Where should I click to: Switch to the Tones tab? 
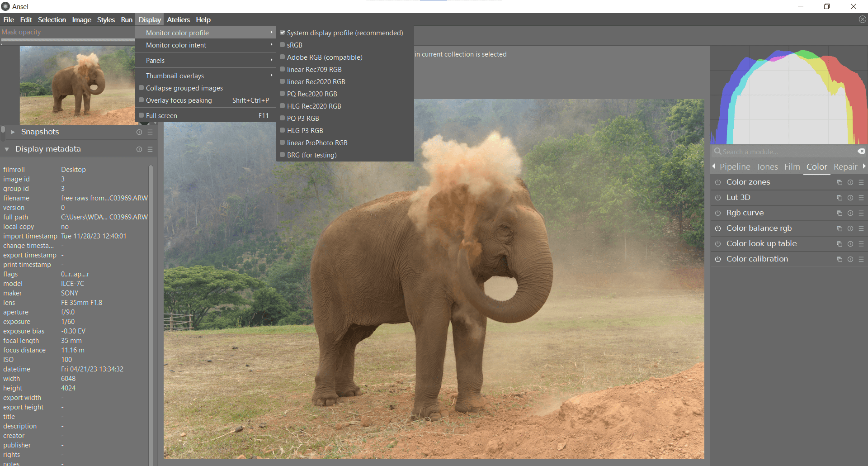coord(767,167)
